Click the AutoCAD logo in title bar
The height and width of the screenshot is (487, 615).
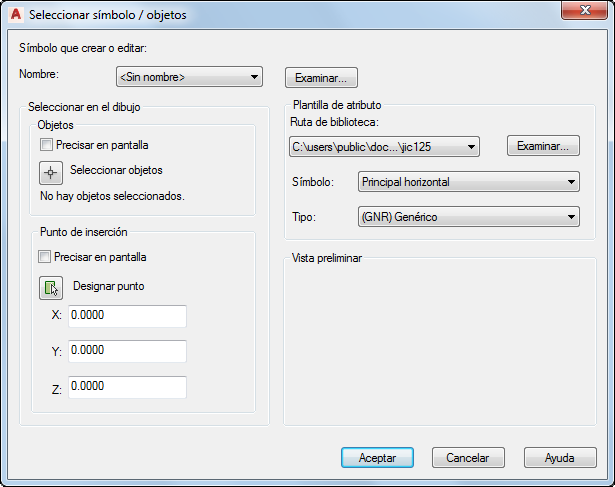[x=16, y=14]
